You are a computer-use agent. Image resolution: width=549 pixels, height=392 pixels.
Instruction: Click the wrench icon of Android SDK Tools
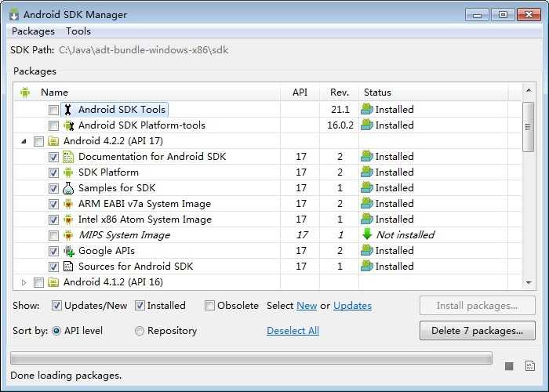pos(68,110)
